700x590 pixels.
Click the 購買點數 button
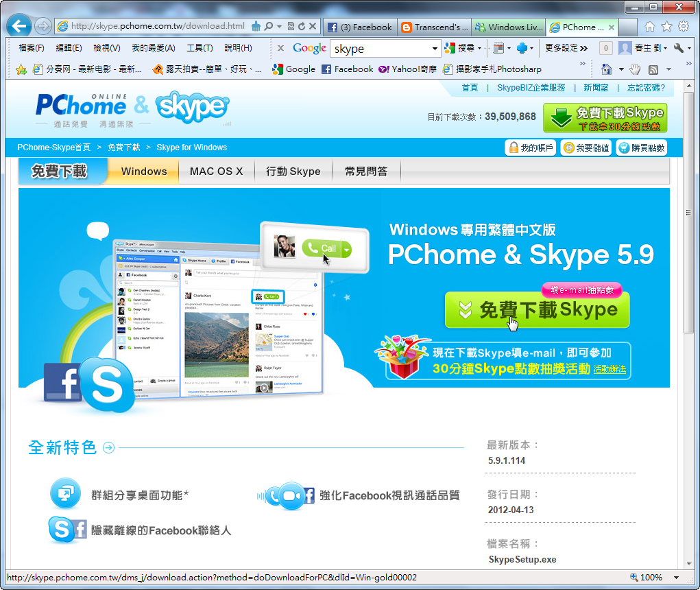pos(642,147)
